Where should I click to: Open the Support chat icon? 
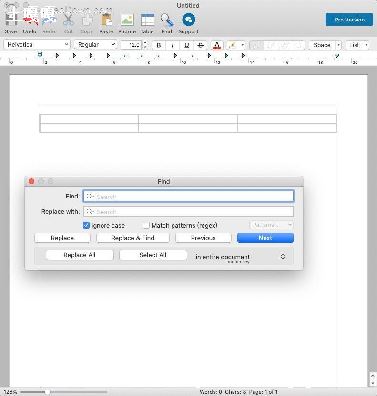[189, 20]
